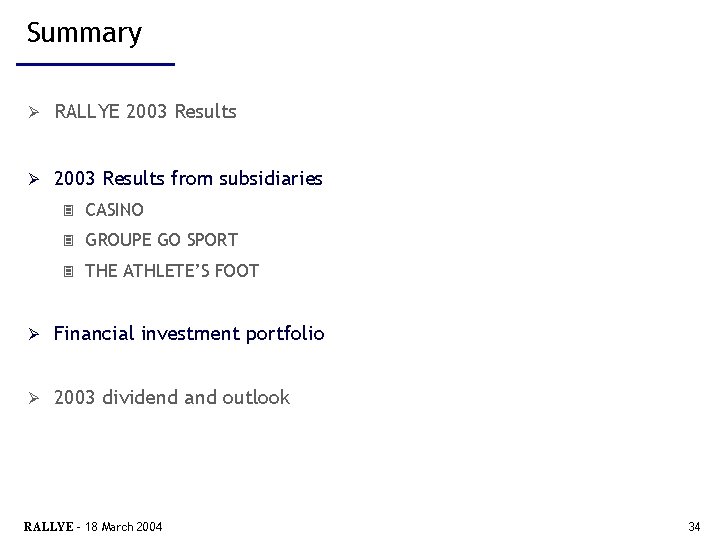Click the word Results in the first bullet

click(206, 112)
